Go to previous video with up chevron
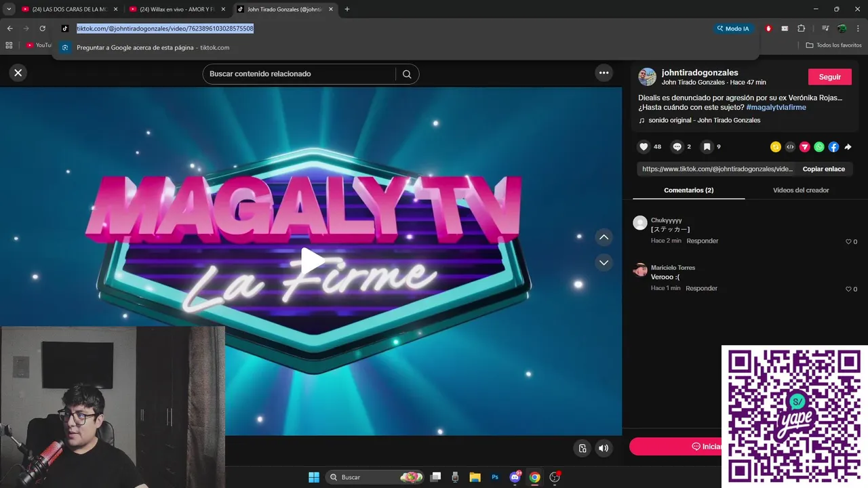868x488 pixels. (x=604, y=237)
